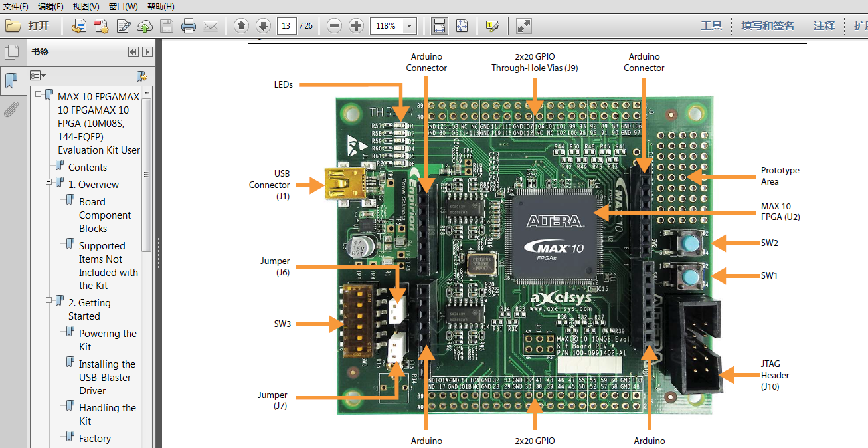Zoom out with the minus button

[x=335, y=26]
